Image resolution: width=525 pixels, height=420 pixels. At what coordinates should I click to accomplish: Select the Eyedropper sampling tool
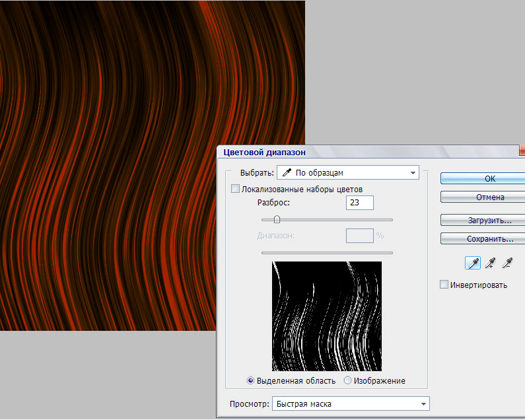click(x=473, y=263)
